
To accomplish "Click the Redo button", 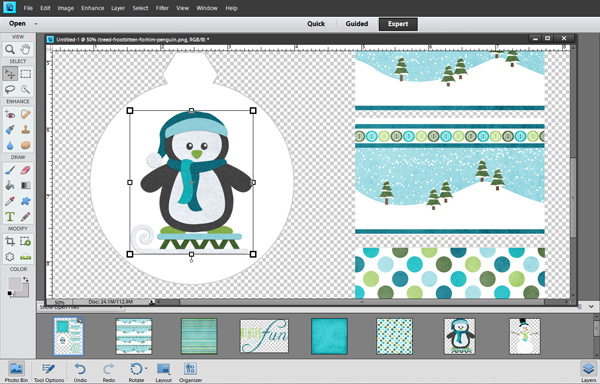I will [109, 372].
